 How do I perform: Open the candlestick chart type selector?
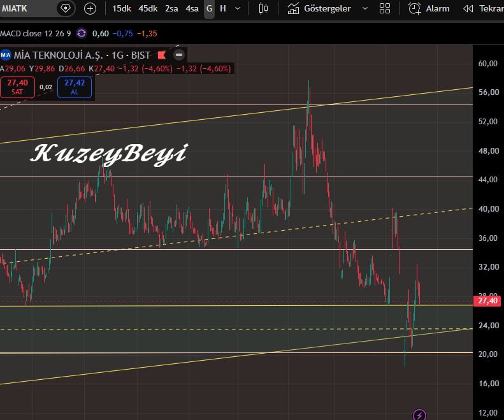(x=263, y=9)
